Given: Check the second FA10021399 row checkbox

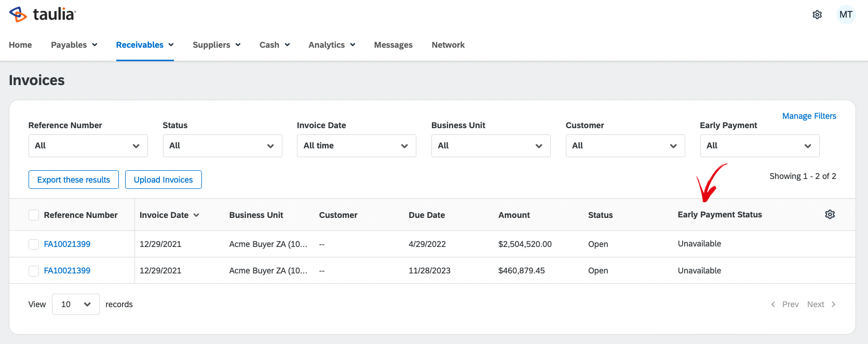Looking at the screenshot, I should click(x=34, y=271).
